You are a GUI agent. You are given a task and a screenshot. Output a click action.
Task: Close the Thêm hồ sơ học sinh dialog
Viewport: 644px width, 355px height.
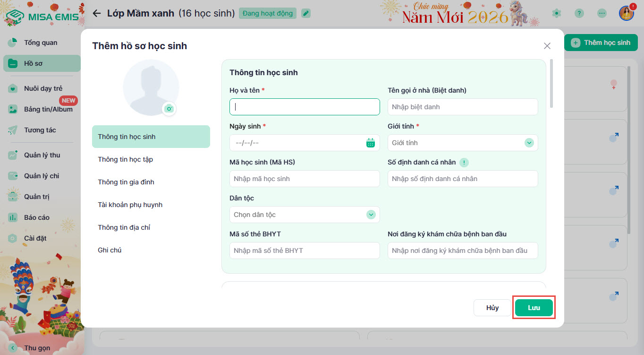pos(547,46)
